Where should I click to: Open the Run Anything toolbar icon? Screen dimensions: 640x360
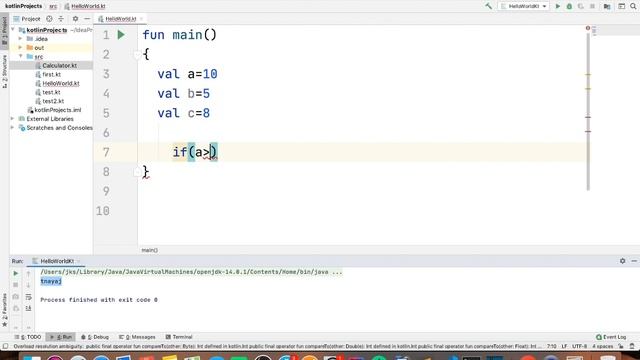click(621, 6)
